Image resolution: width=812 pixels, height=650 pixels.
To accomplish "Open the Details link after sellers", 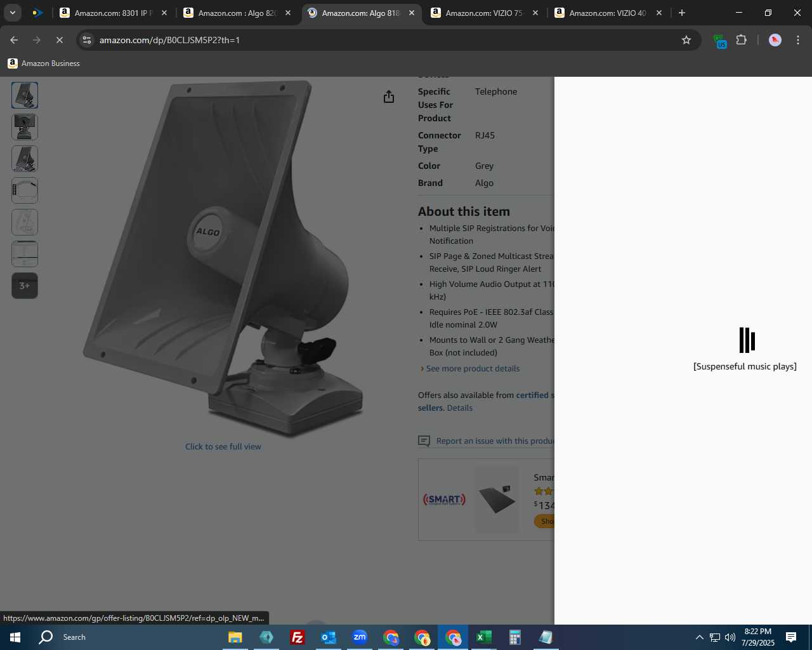I will click(x=459, y=408).
